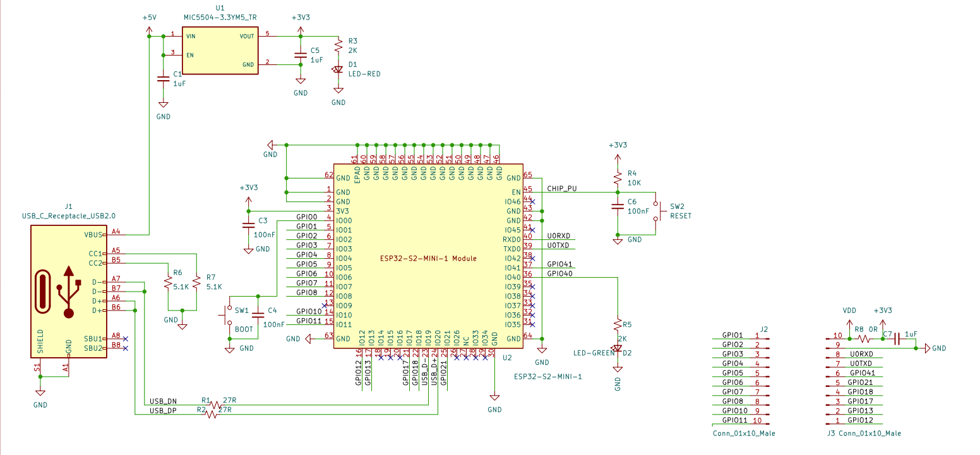The width and height of the screenshot is (980, 455).
Task: Click the USB_DP net label
Action: click(164, 411)
